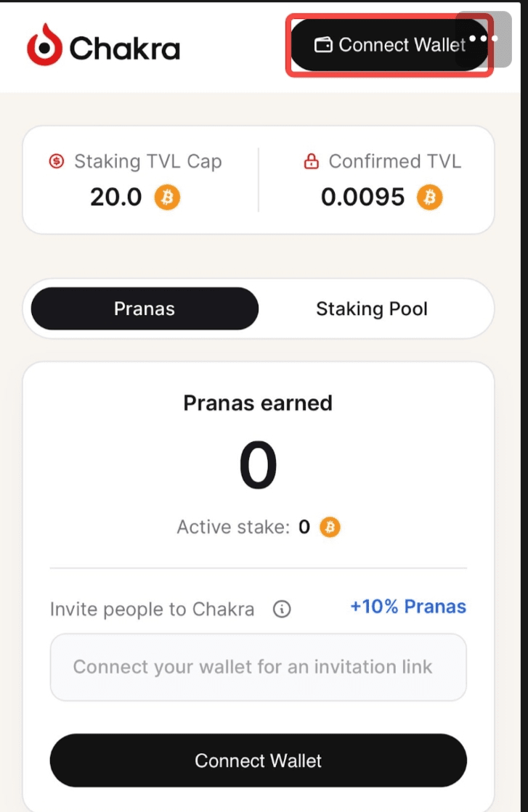Click the Confirmed TVL label
The height and width of the screenshot is (812, 528).
point(394,161)
